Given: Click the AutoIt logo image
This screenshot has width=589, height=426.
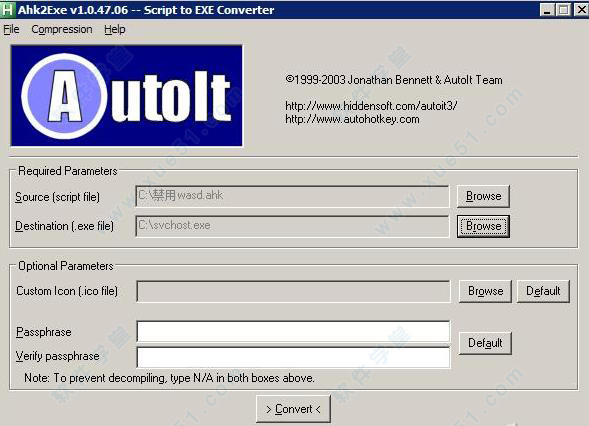Looking at the screenshot, I should [127, 95].
